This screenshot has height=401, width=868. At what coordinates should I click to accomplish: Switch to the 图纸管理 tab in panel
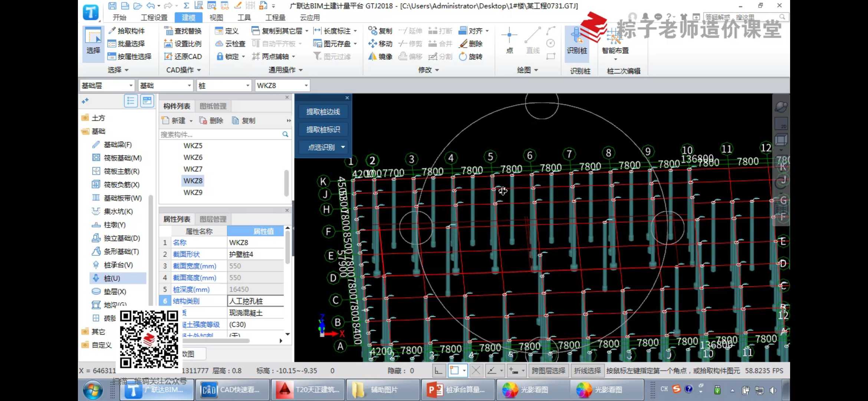[x=213, y=106]
